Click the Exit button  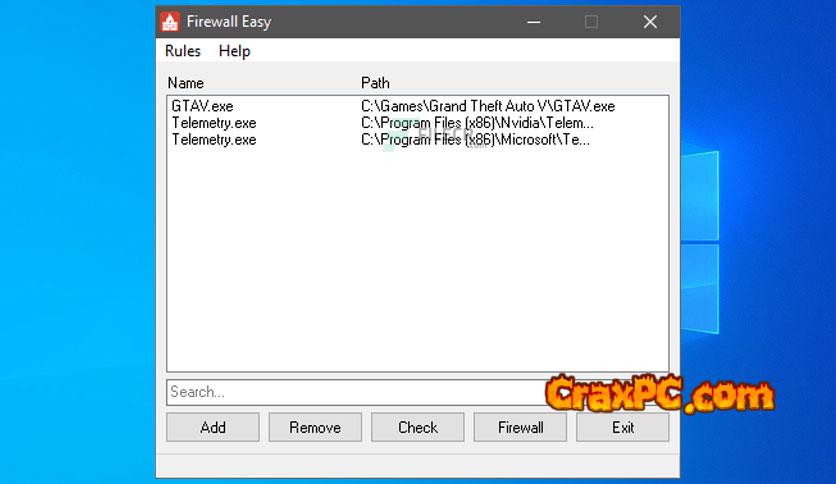(x=622, y=427)
